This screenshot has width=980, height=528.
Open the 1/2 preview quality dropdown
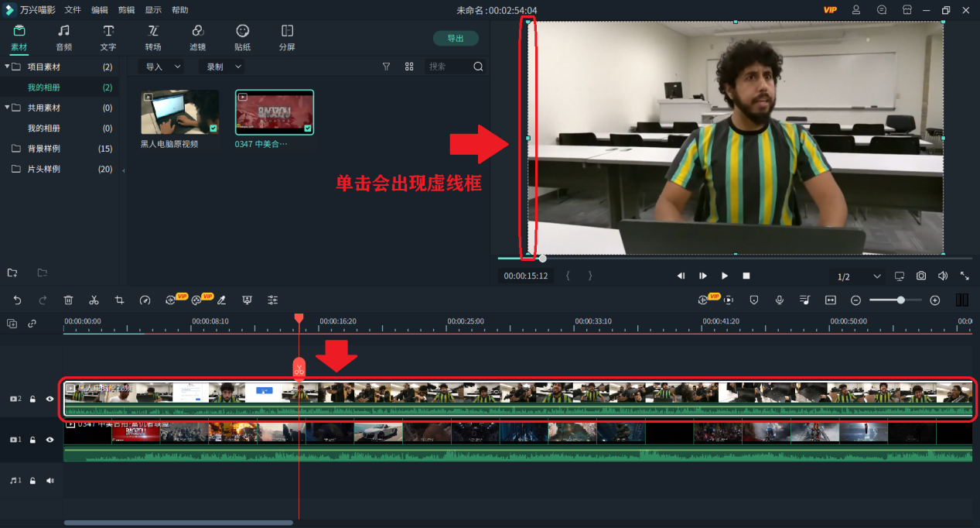pos(858,276)
